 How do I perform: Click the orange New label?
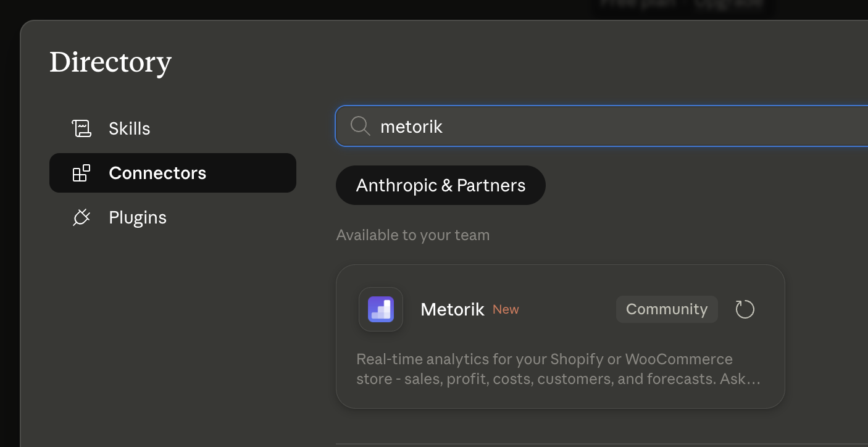coord(506,310)
